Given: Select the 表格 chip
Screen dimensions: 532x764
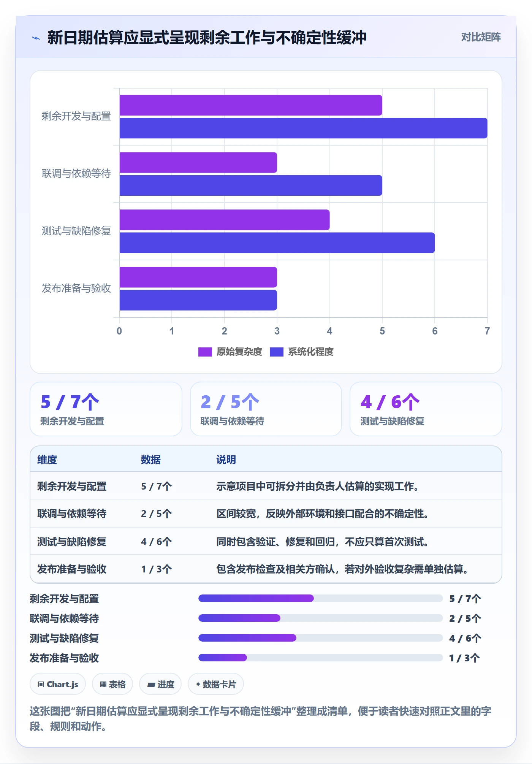Looking at the screenshot, I should pos(112,684).
